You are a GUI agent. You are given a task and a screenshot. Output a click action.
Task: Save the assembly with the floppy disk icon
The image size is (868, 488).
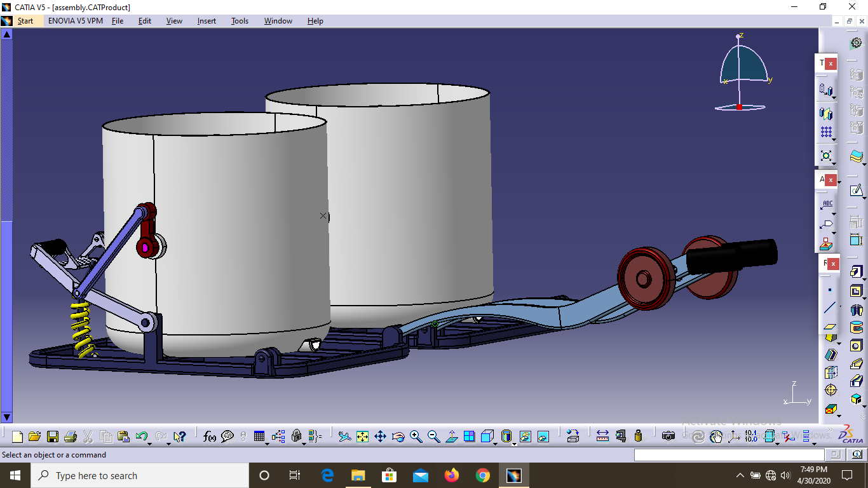pyautogui.click(x=53, y=437)
